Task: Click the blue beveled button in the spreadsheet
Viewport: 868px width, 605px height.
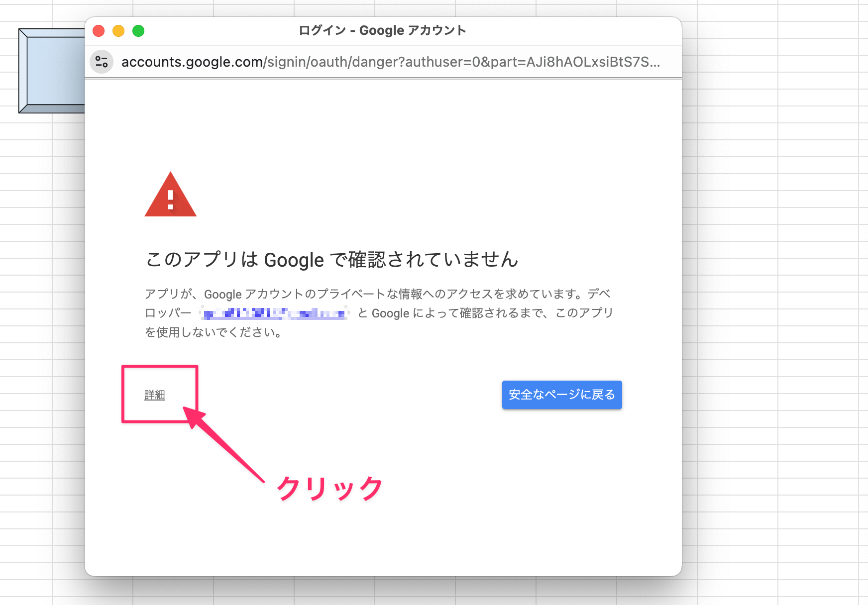Action: (52, 71)
